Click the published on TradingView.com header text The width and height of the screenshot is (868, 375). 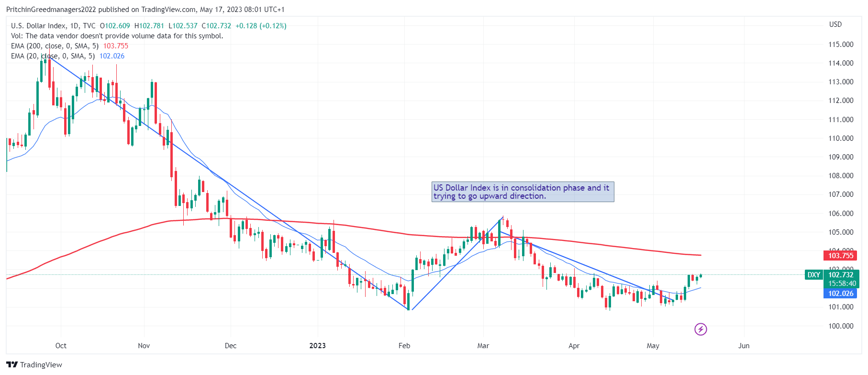coord(145,10)
